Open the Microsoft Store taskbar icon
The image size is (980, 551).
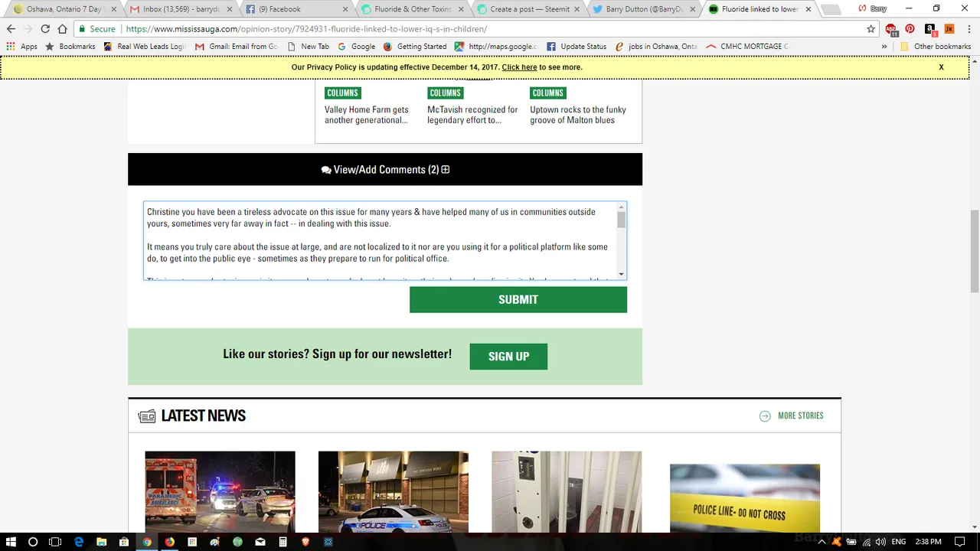click(124, 542)
